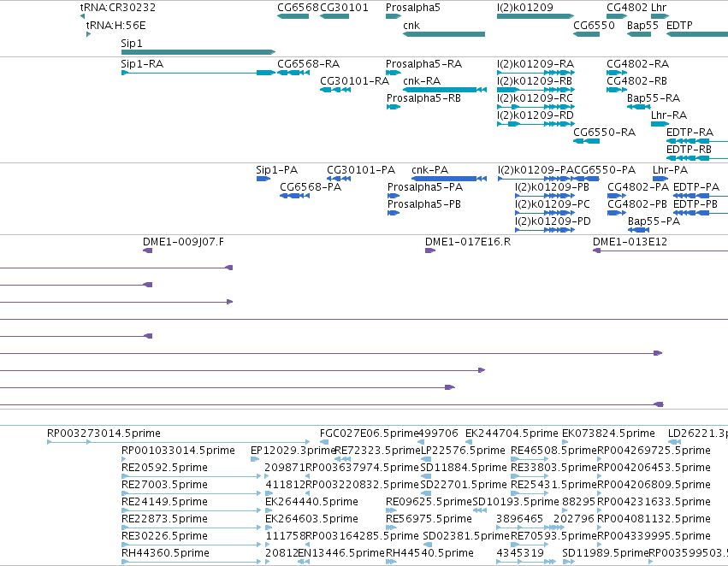The width and height of the screenshot is (728, 566).
Task: Click the tRNA:CR30232 gene label
Action: [118, 8]
